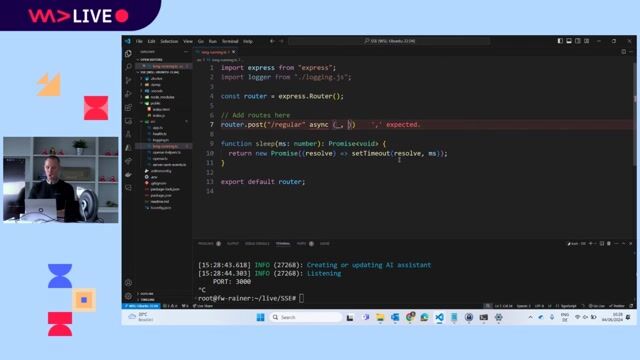
Task: Switch to the Output panel tab
Action: (x=233, y=244)
